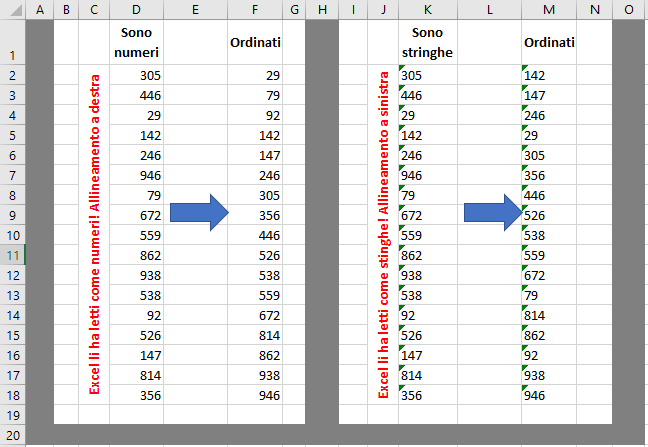This screenshot has width=648, height=447.
Task: Select the blue arrow shape in column E
Action: coord(200,214)
